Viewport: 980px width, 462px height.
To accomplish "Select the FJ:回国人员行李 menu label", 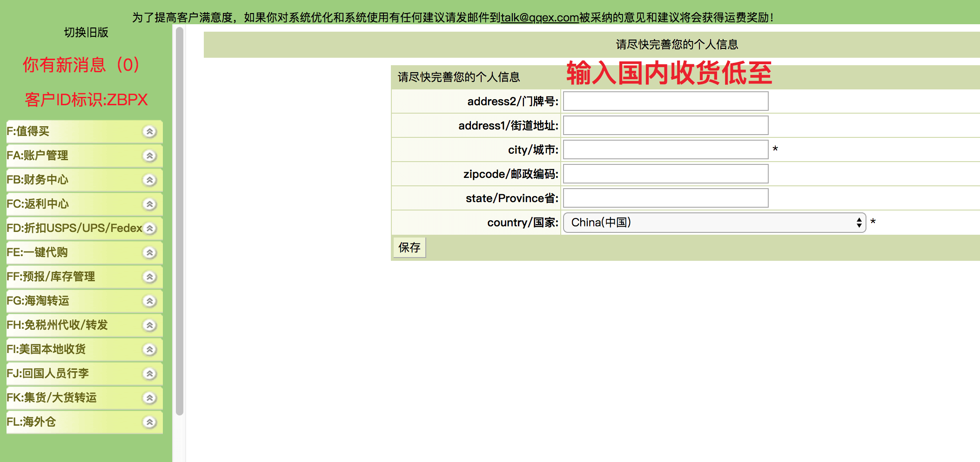I will (x=47, y=374).
